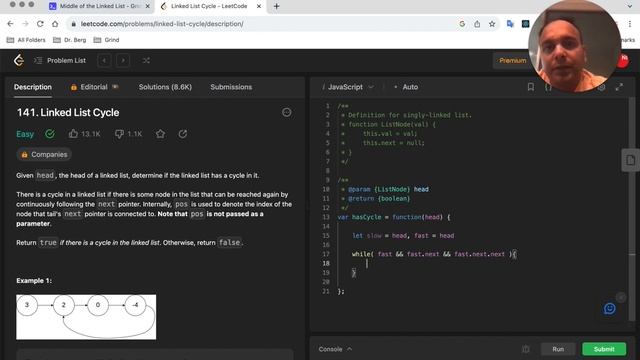Click the LeetCode logo icon

click(x=19, y=60)
